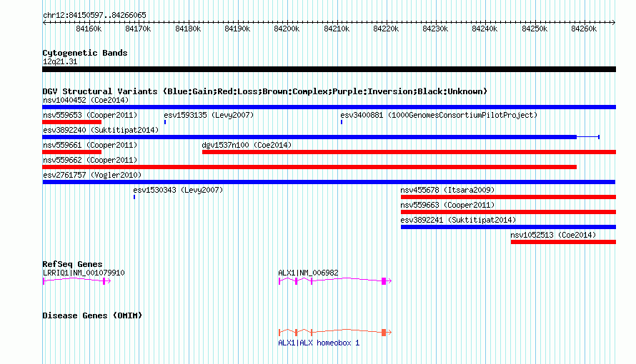Select the red nsv559661 loss bar
The width and height of the screenshot is (636, 364).
71,152
